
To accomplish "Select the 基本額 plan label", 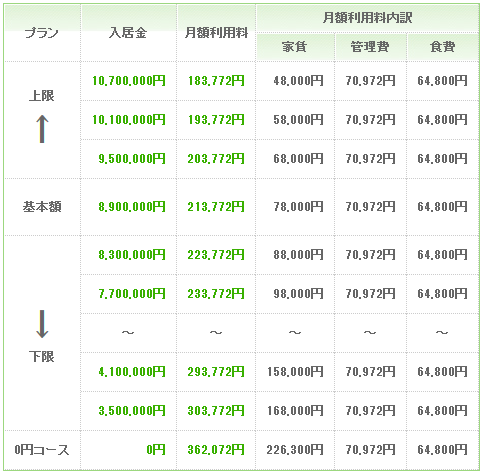I will click(x=42, y=207).
